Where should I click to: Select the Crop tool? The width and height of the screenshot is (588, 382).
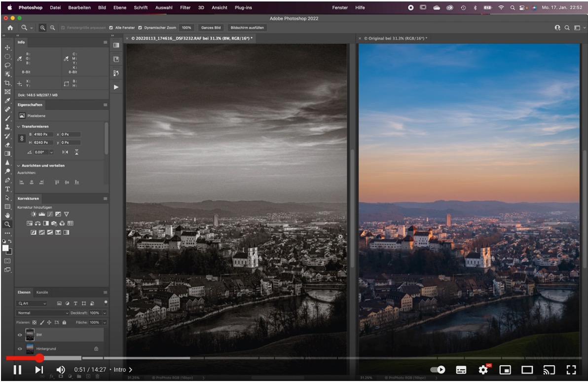(x=7, y=83)
